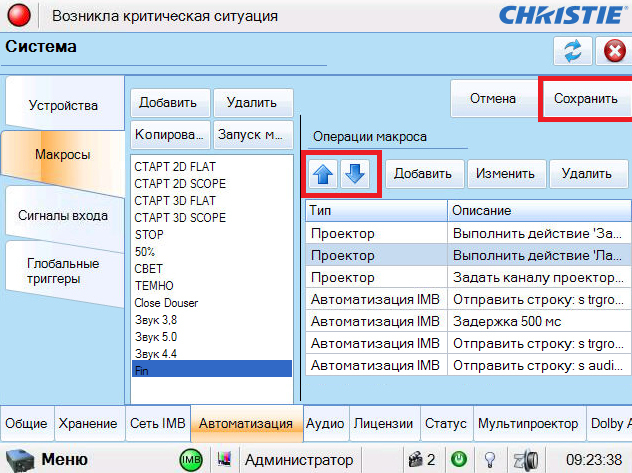Switch to the Хранение tab
The width and height of the screenshot is (632, 473).
click(88, 423)
